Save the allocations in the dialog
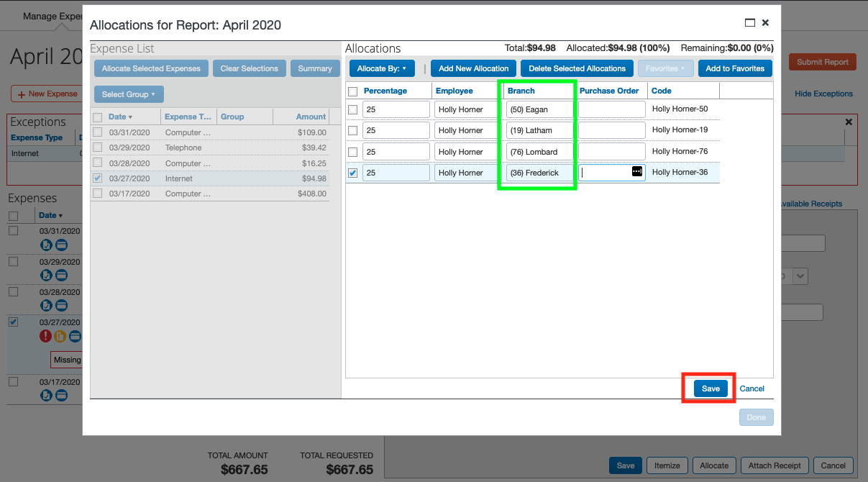Image resolution: width=868 pixels, height=482 pixels. click(x=711, y=388)
